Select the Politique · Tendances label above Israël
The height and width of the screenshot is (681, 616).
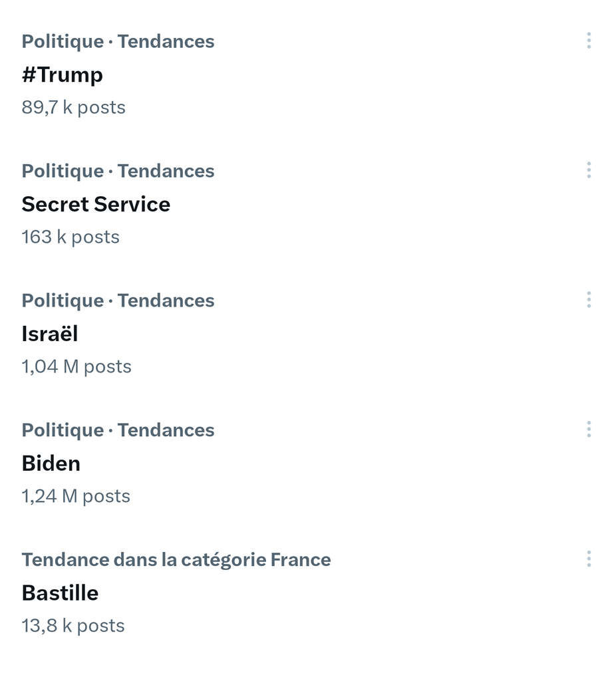click(118, 301)
